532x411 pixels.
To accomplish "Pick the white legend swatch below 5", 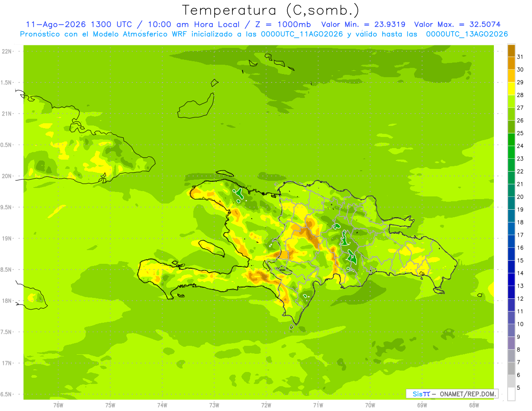I will [511, 394].
